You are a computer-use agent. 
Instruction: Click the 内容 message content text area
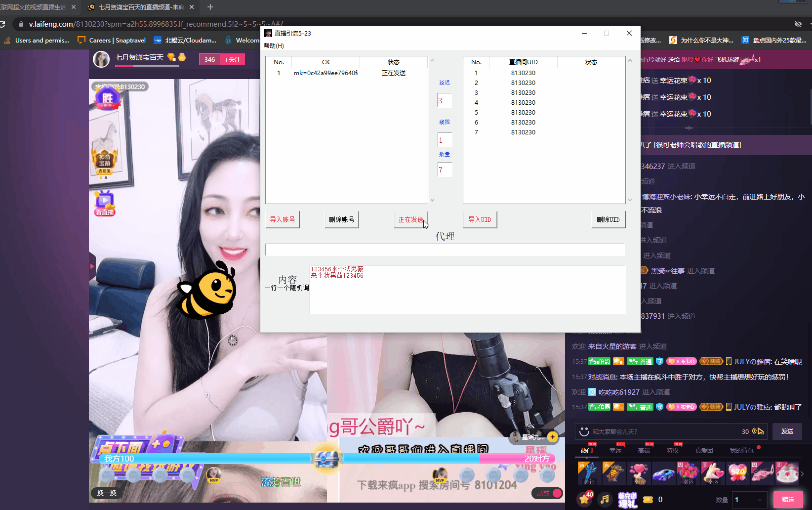467,290
